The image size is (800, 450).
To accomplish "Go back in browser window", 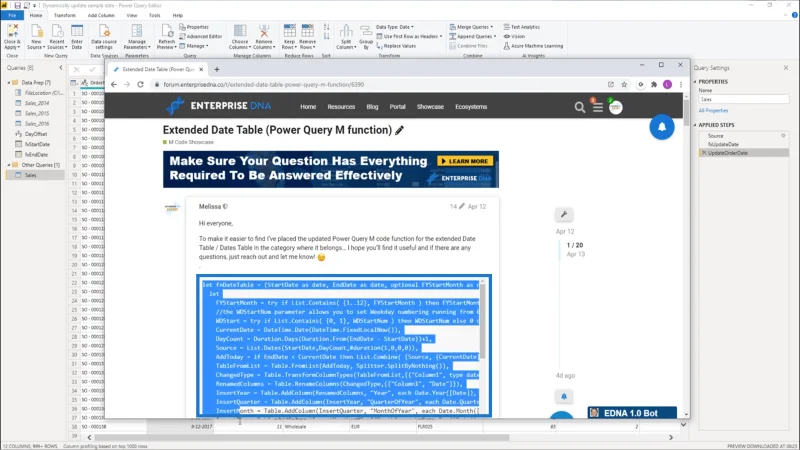I will point(114,85).
